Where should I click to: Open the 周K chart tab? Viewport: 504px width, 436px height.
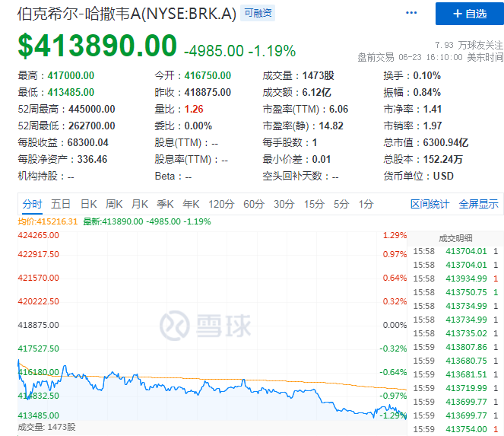pyautogui.click(x=114, y=204)
